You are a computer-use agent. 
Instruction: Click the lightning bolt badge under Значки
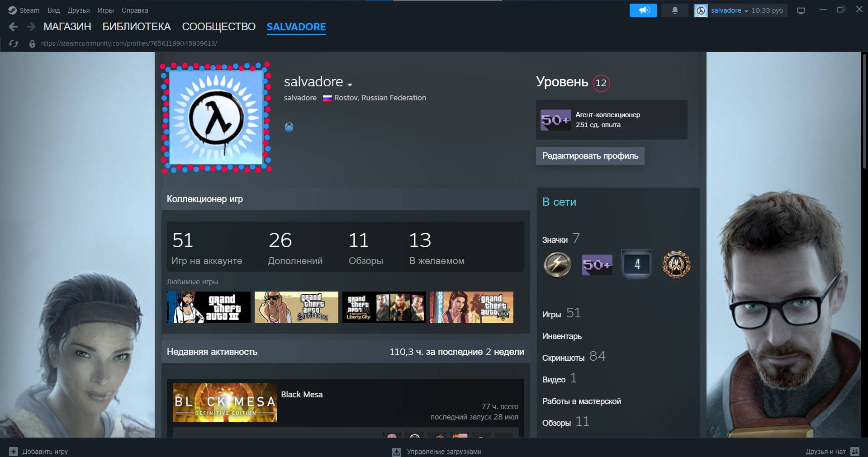pyautogui.click(x=557, y=264)
